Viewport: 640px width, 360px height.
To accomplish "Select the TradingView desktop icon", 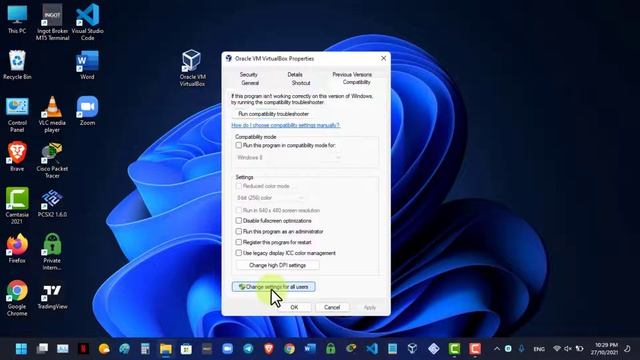I will point(52,297).
